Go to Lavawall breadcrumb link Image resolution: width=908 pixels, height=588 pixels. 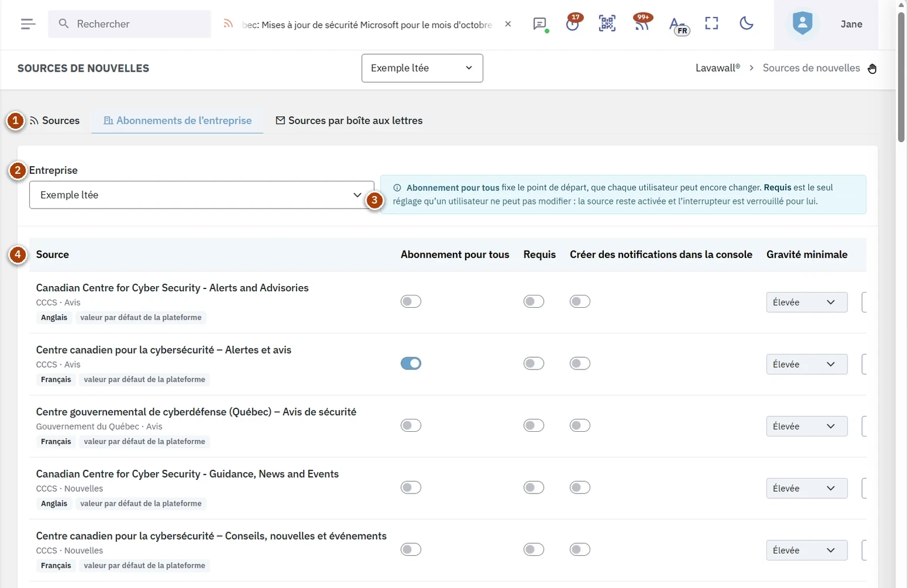click(x=718, y=68)
